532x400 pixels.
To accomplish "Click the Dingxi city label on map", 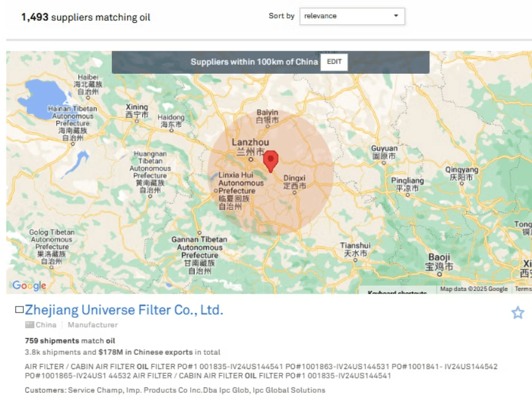I will click(294, 182).
